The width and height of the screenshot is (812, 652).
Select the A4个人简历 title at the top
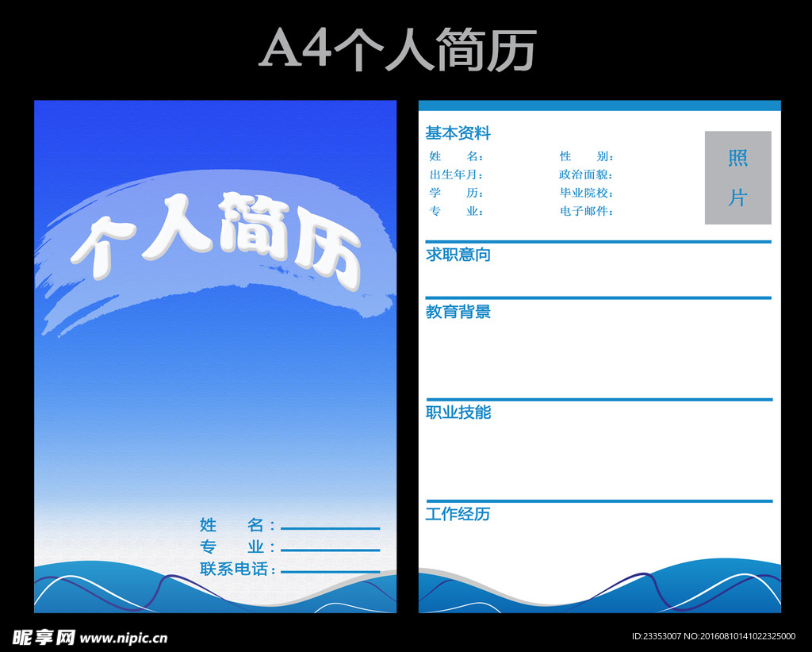point(398,49)
